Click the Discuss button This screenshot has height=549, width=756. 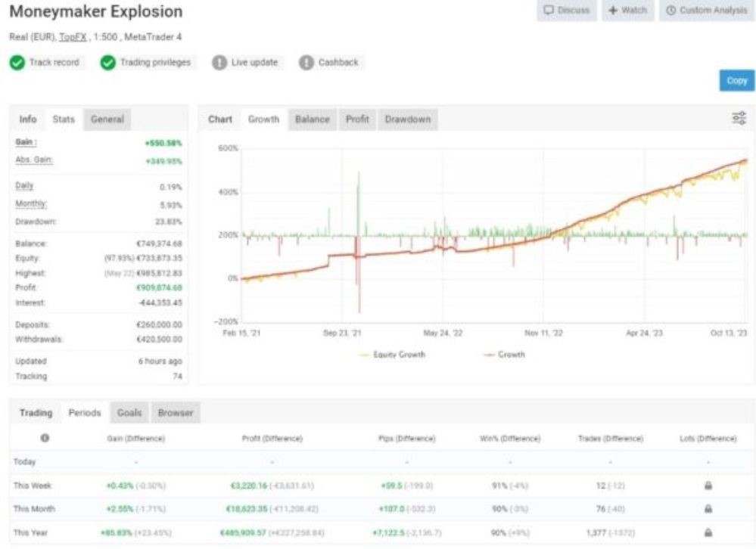(x=567, y=10)
